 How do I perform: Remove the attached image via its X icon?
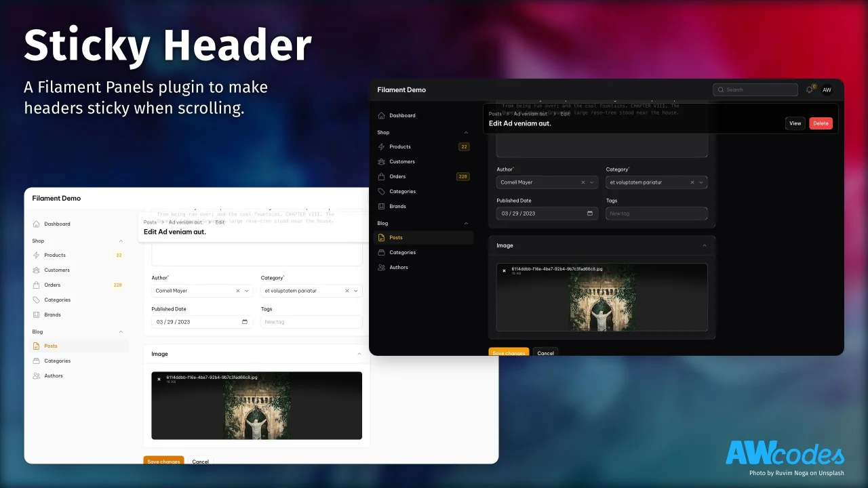(504, 270)
